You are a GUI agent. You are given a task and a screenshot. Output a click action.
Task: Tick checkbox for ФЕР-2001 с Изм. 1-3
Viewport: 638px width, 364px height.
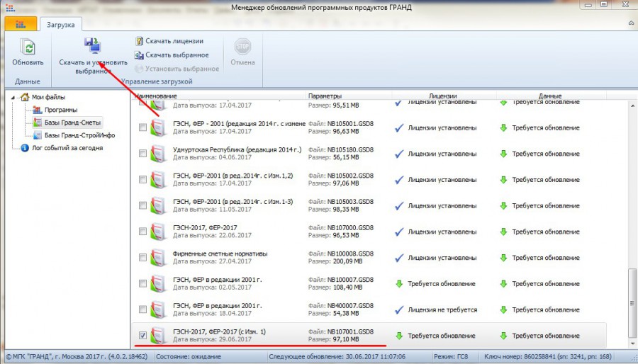click(x=142, y=205)
